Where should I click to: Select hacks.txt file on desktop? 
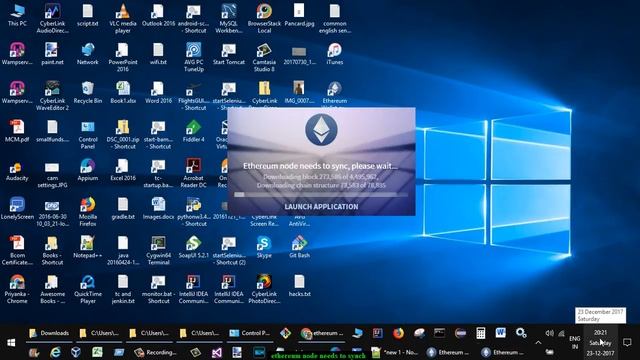(x=299, y=286)
